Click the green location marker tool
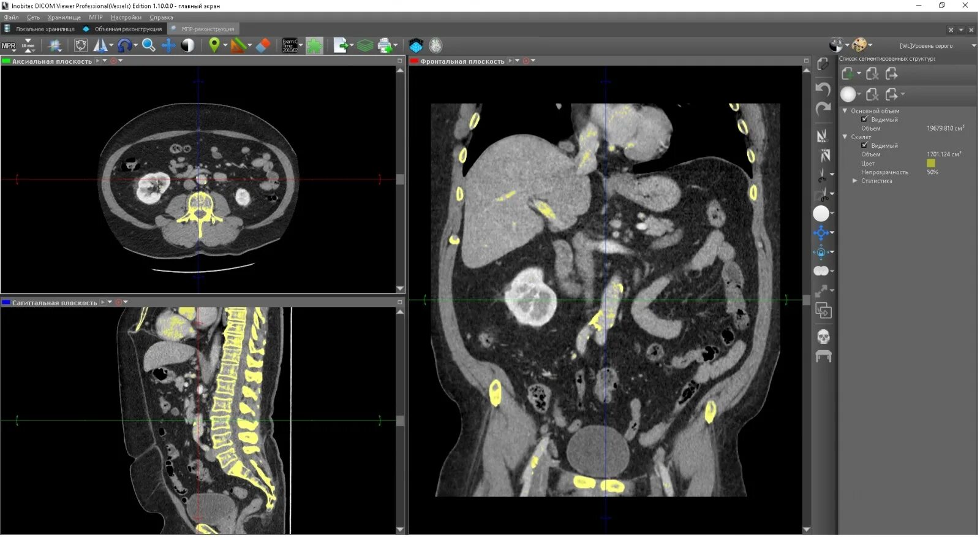Viewport: 980px width, 537px height. (x=214, y=45)
